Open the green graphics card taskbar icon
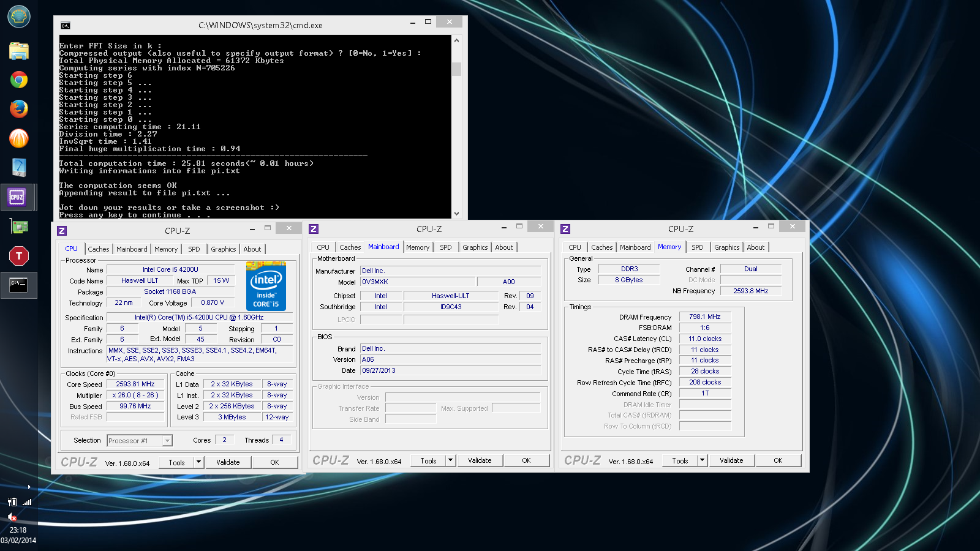 coord(19,227)
